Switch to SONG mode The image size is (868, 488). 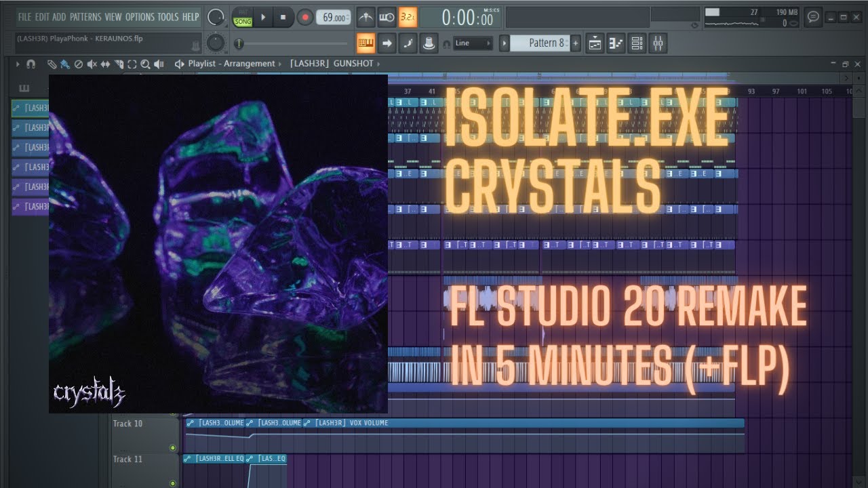tap(242, 22)
